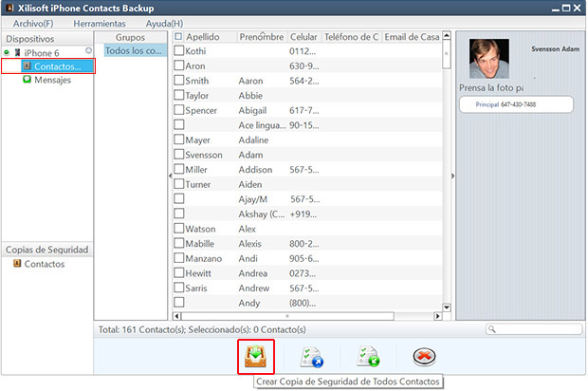Click the horizontal scroll right arrow

coord(437,316)
